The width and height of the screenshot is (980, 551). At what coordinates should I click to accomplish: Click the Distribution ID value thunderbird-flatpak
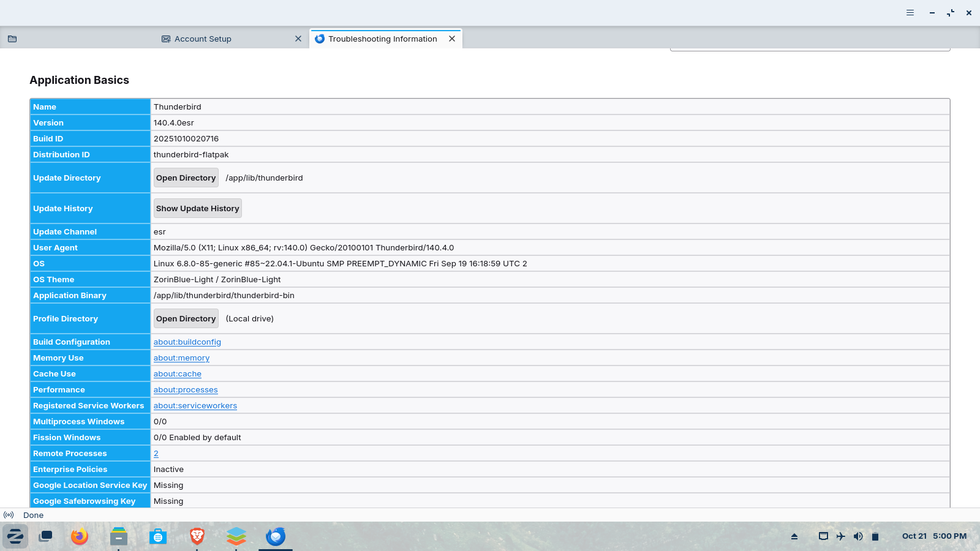(191, 155)
